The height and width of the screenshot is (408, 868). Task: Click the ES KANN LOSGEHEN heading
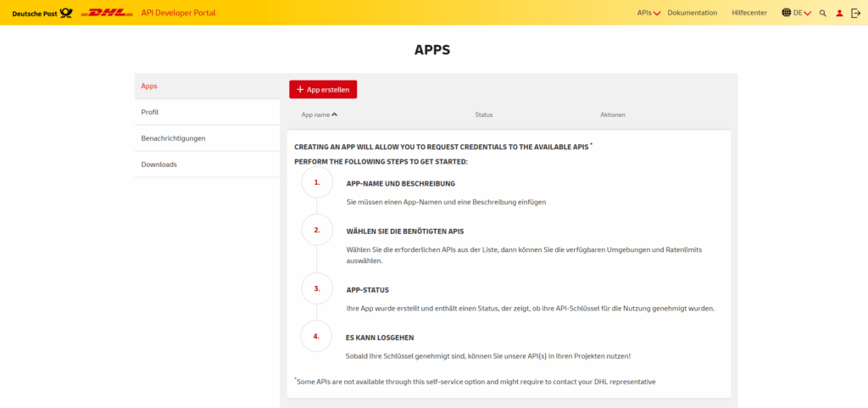tap(380, 337)
